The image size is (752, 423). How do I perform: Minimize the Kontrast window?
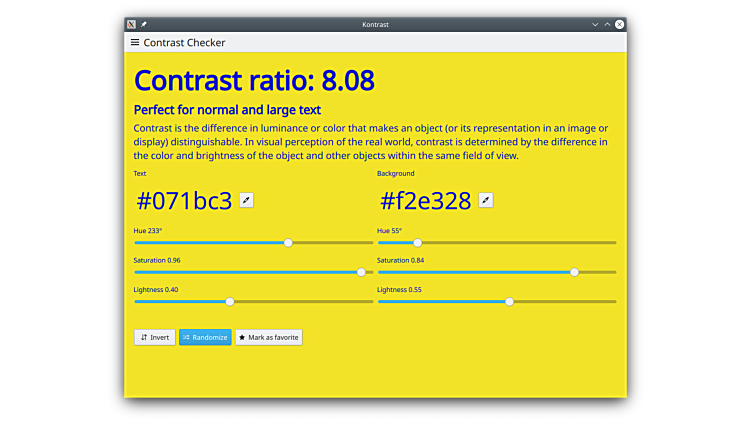coord(595,24)
